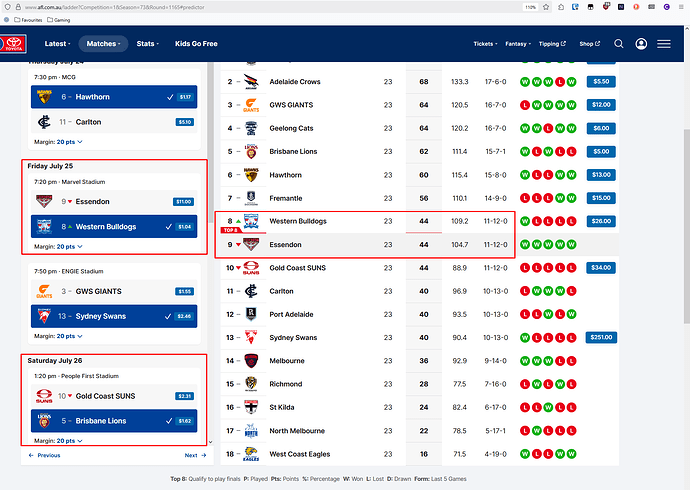Click the West Coast Eagles ladder logo

point(251,454)
